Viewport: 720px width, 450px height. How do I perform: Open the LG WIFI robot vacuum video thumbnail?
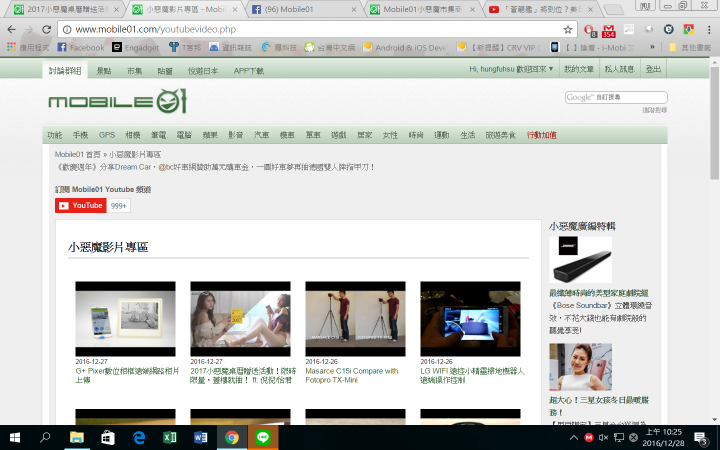pyautogui.click(x=470, y=319)
